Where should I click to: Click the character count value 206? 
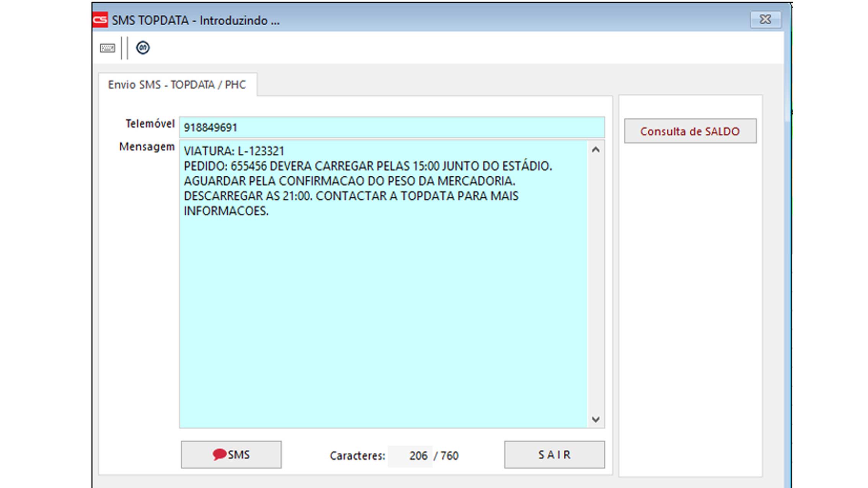tap(418, 456)
